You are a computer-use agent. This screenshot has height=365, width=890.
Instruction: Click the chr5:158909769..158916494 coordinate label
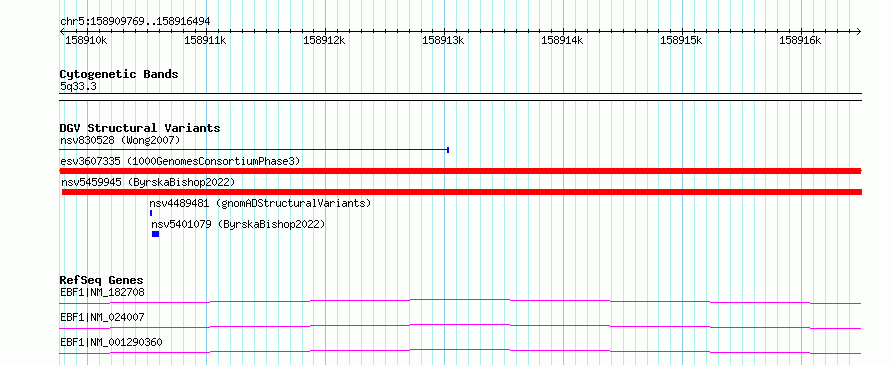pyautogui.click(x=135, y=21)
